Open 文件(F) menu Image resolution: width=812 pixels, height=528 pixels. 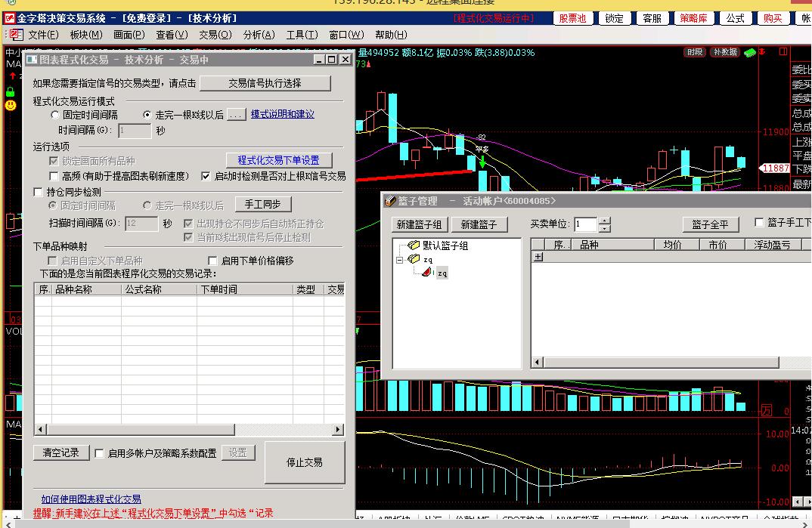point(44,35)
